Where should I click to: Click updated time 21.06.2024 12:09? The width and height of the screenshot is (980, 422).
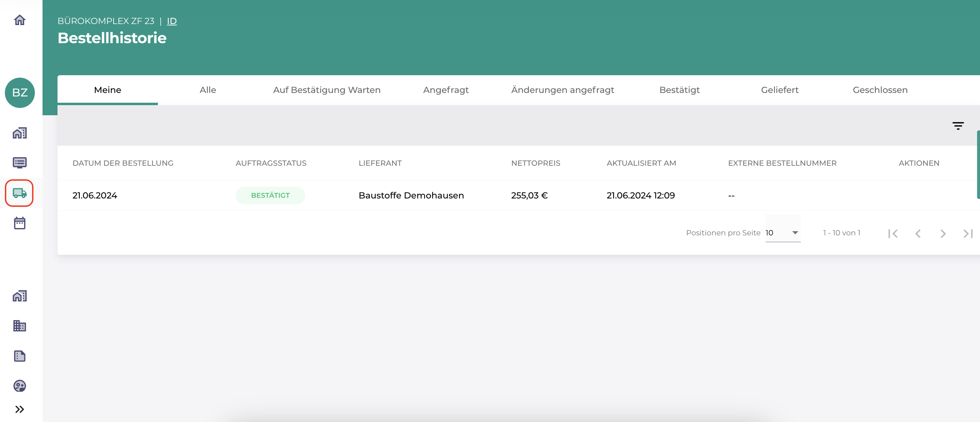640,195
